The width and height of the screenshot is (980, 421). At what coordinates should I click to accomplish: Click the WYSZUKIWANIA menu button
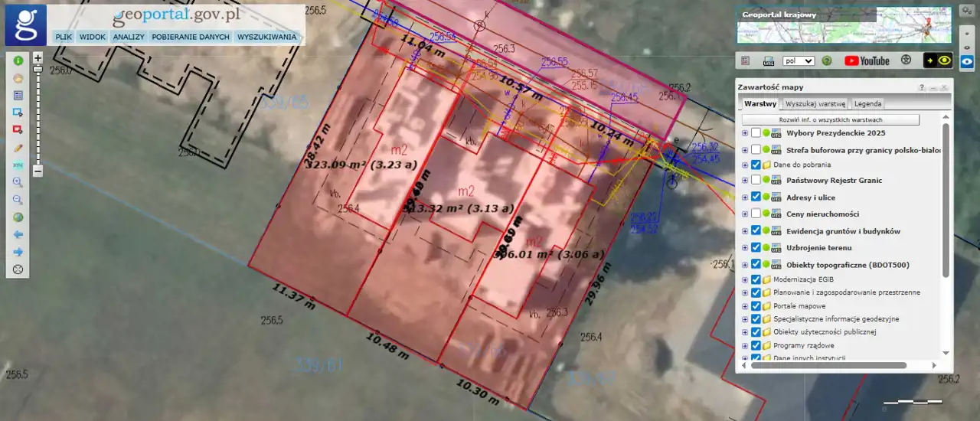pos(266,37)
